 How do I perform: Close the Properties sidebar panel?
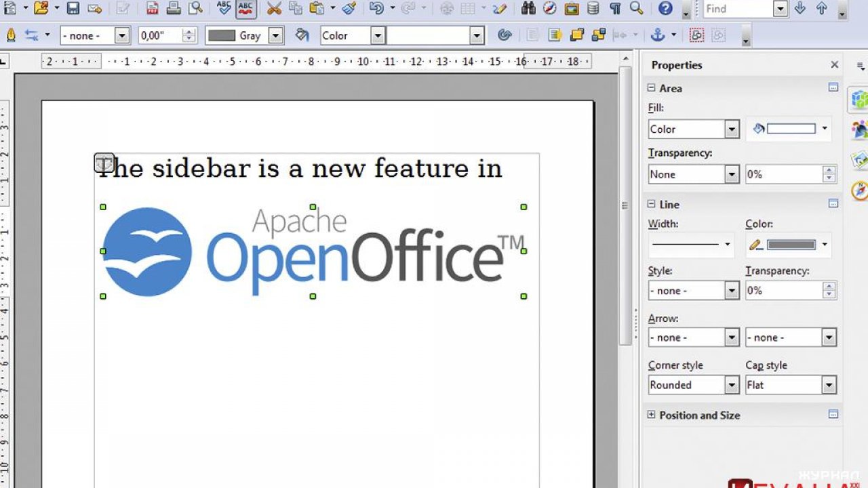(x=834, y=65)
